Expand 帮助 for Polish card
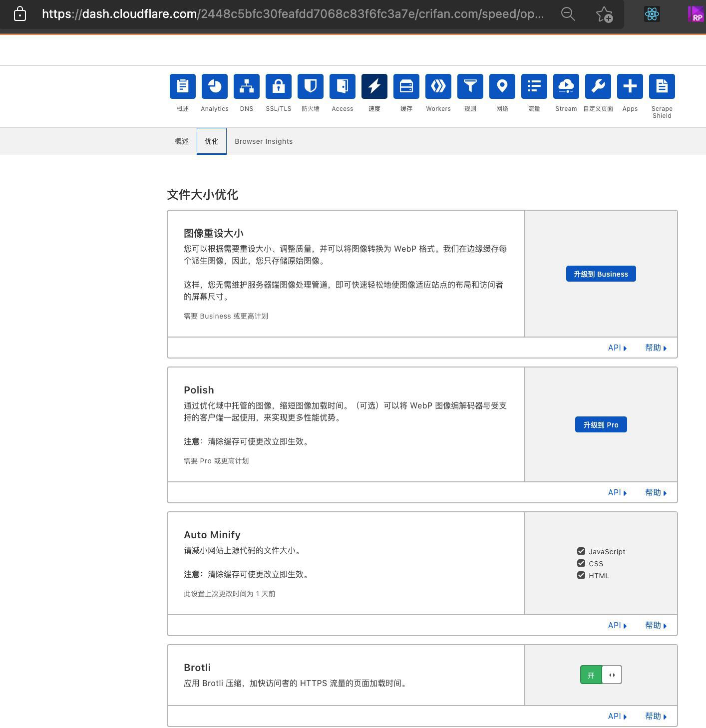This screenshot has width=706, height=728. (x=656, y=492)
